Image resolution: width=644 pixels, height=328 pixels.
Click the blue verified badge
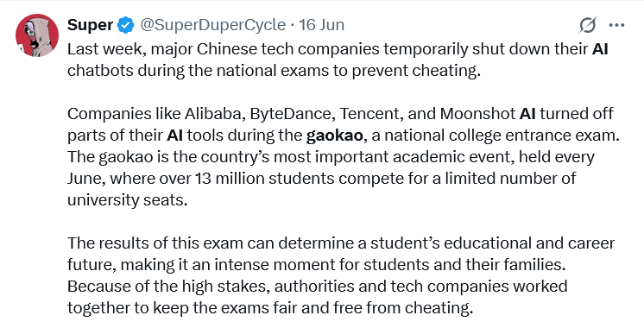coord(126,25)
